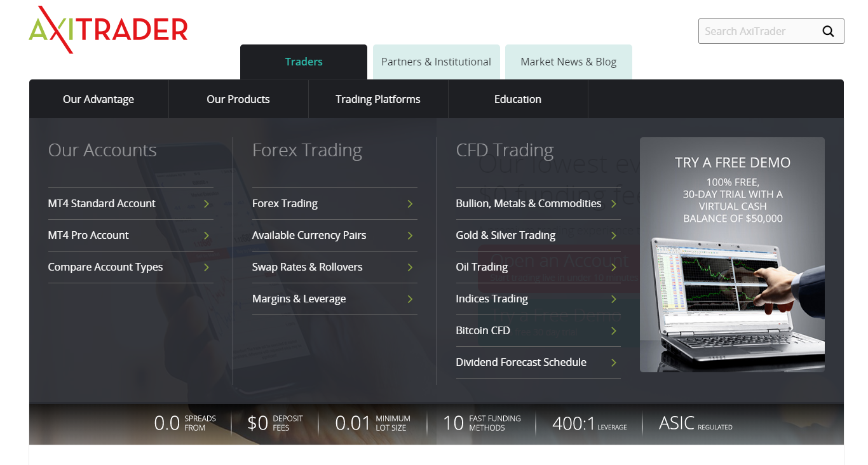Click the 0.01 minimum lot size statistic

coord(372,423)
